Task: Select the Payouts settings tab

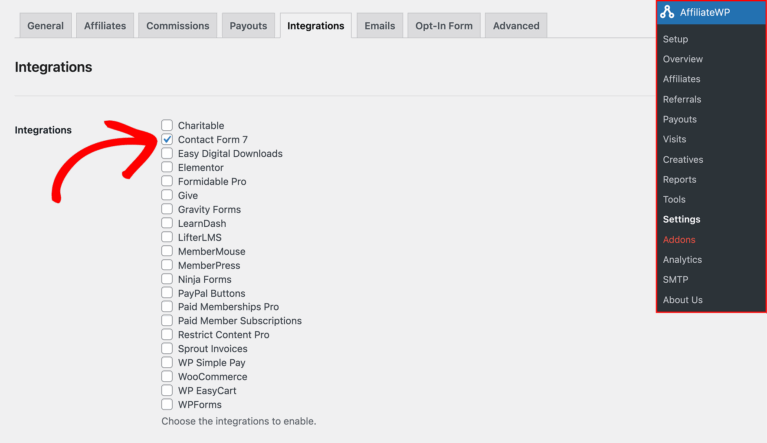Action: [248, 25]
